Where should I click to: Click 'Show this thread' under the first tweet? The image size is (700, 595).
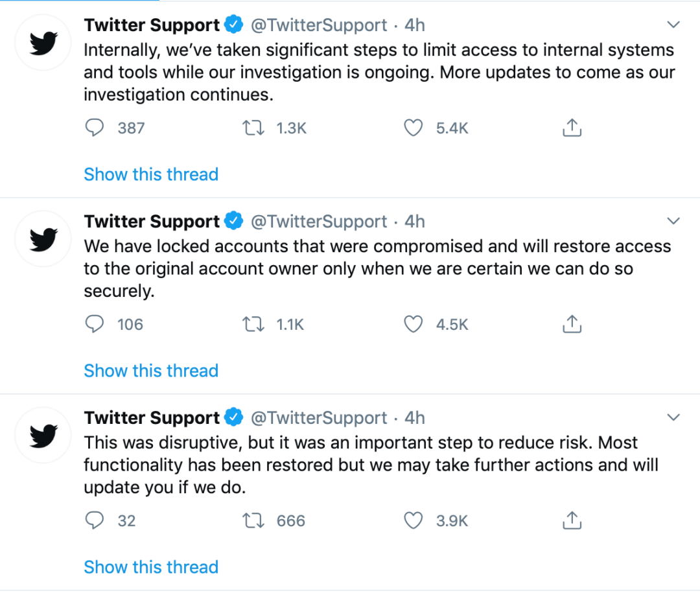tap(151, 174)
